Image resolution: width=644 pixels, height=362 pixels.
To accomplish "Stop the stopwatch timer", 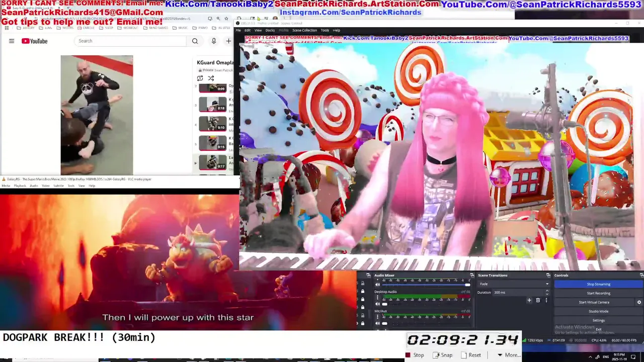I will click(x=415, y=355).
